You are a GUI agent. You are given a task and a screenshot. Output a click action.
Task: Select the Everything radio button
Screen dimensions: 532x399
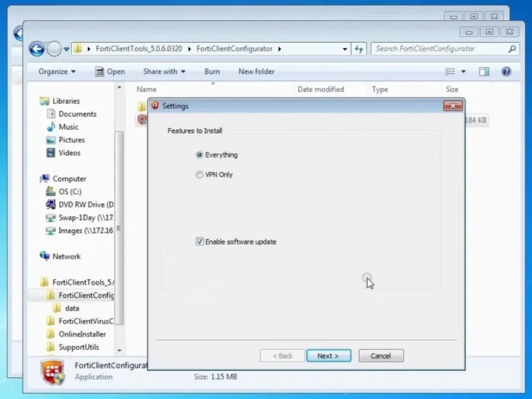tap(199, 155)
